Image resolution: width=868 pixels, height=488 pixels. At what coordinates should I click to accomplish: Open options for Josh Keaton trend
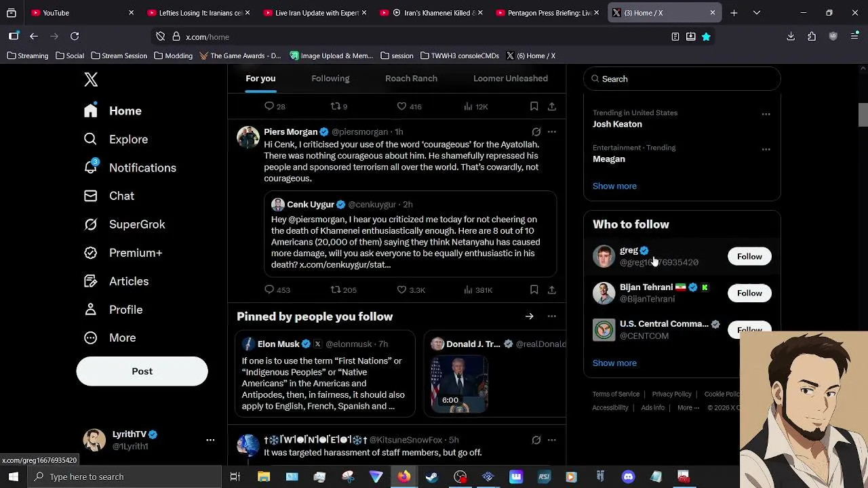coord(766,114)
